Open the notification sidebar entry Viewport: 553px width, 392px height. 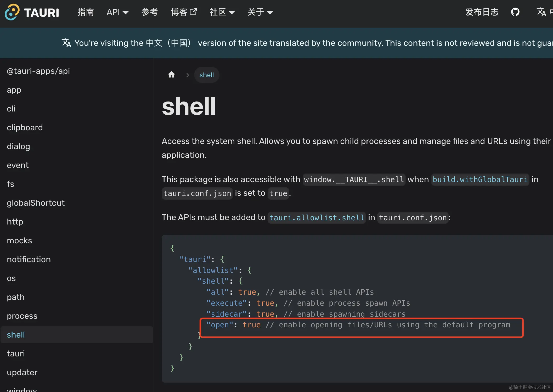pyautogui.click(x=29, y=259)
